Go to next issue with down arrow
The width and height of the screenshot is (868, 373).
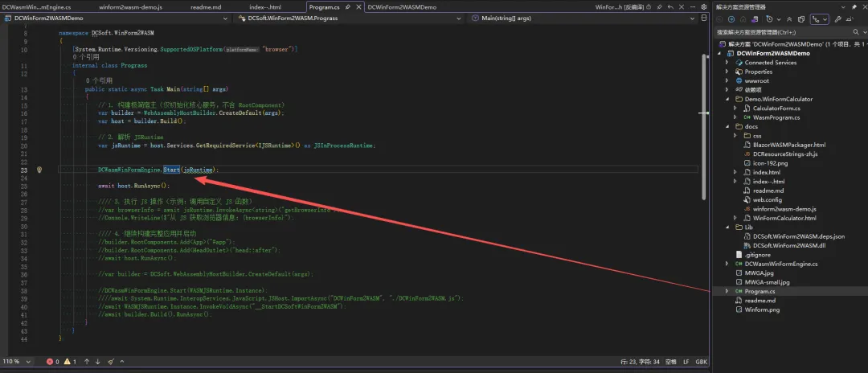coord(97,362)
